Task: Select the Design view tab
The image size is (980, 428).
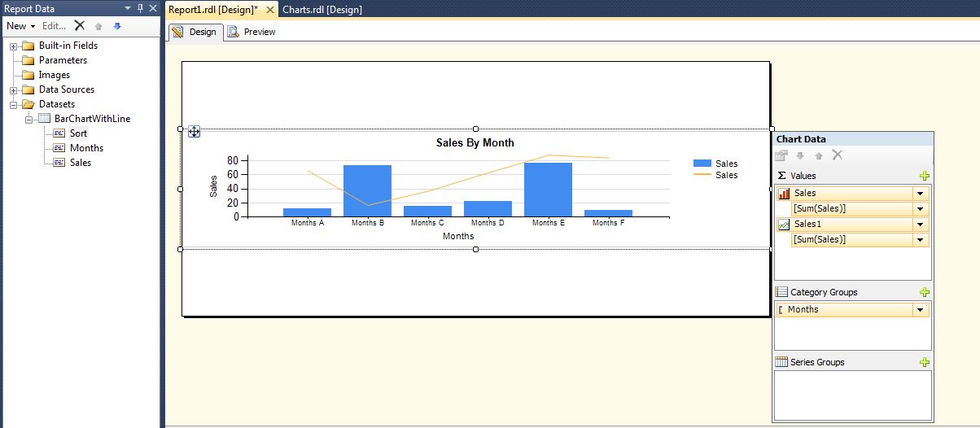Action: [x=195, y=32]
